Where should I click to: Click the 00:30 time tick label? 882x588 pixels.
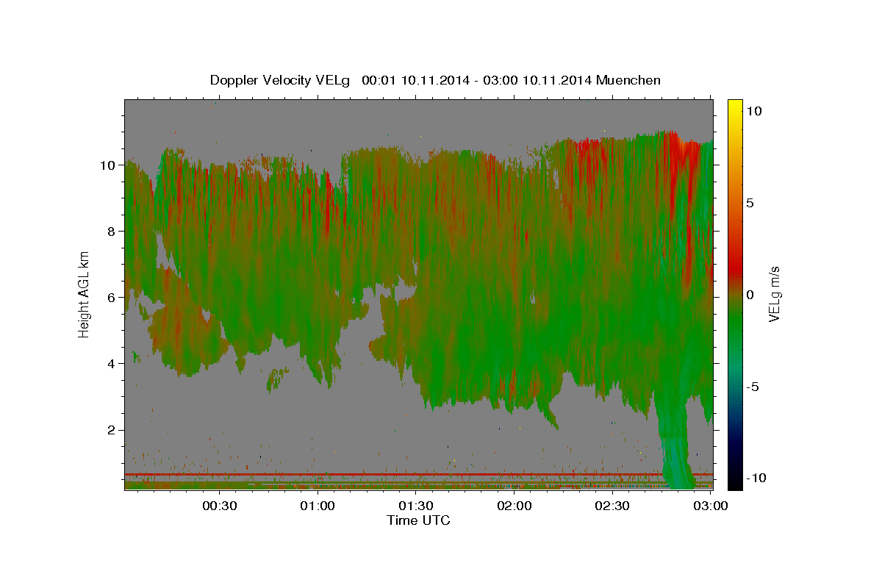220,506
